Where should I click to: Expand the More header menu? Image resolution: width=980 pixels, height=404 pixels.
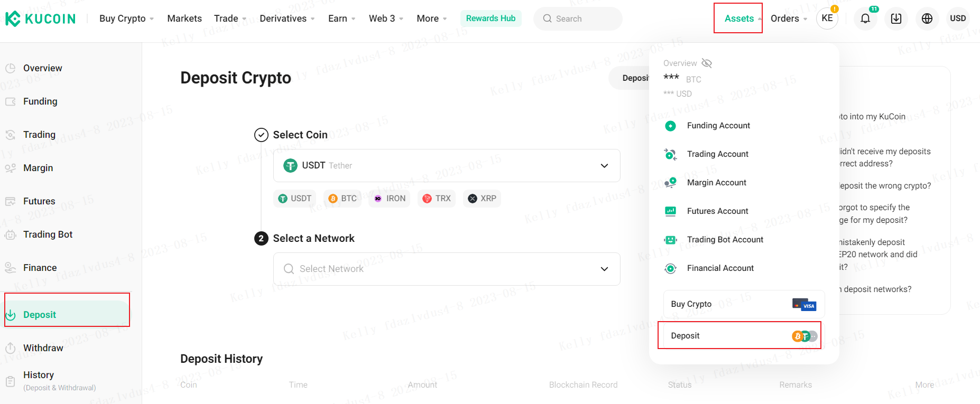pyautogui.click(x=432, y=18)
